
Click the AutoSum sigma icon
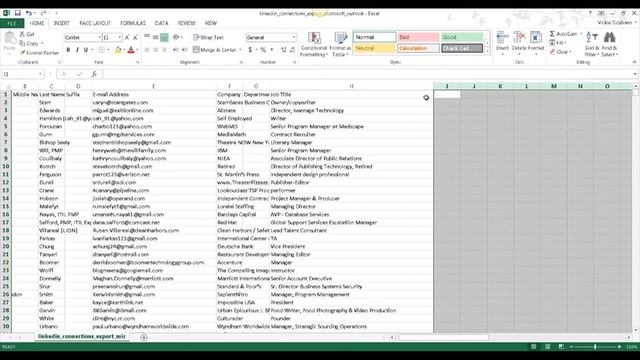(x=552, y=34)
